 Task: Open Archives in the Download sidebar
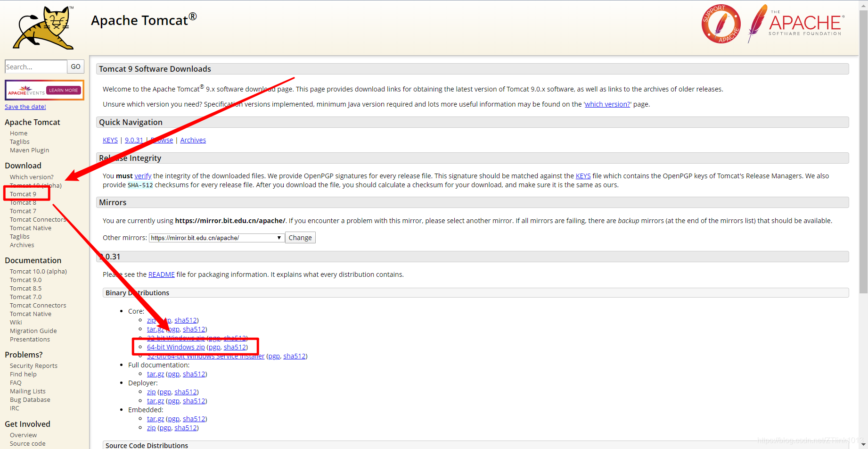pos(22,245)
